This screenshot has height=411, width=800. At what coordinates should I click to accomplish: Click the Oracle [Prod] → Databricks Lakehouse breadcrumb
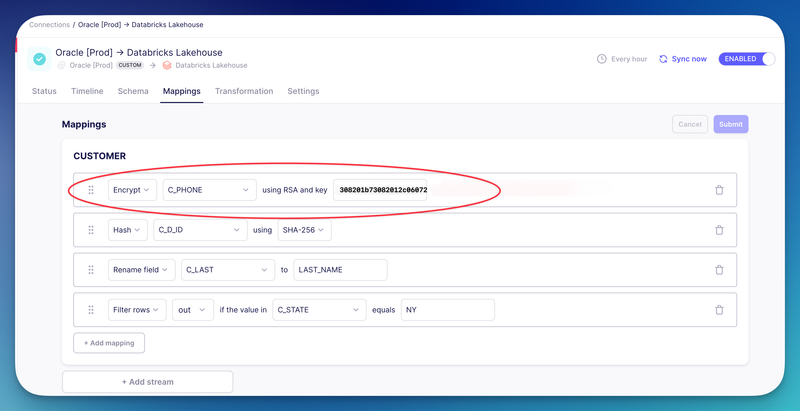click(x=140, y=24)
